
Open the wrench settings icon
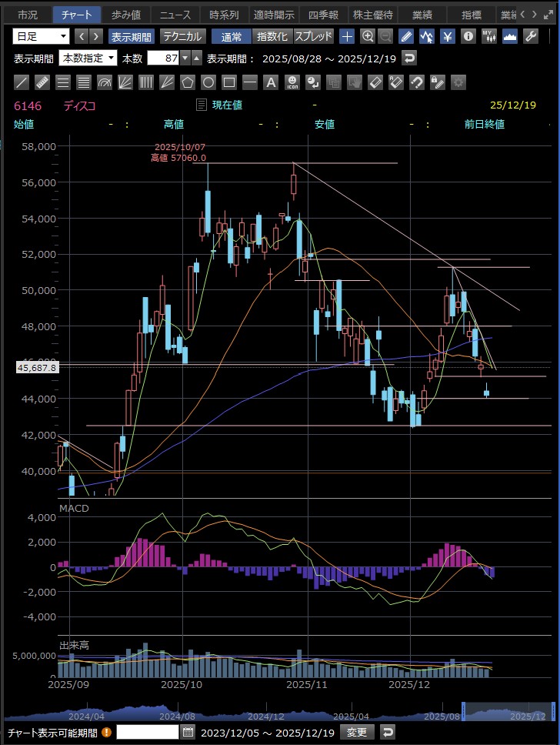click(531, 36)
